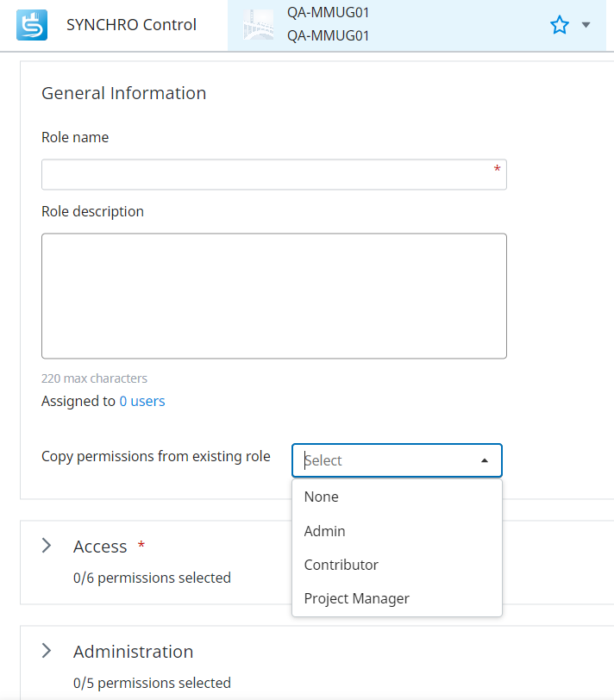
Task: Click SYNCHRO Control to return home
Action: click(x=131, y=24)
